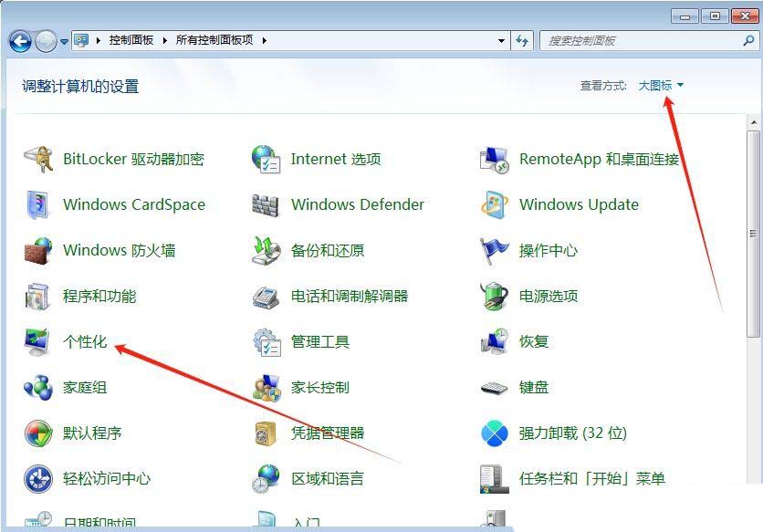763x532 pixels.
Task: Open the 大图标 view mode dropdown
Action: [x=661, y=86]
